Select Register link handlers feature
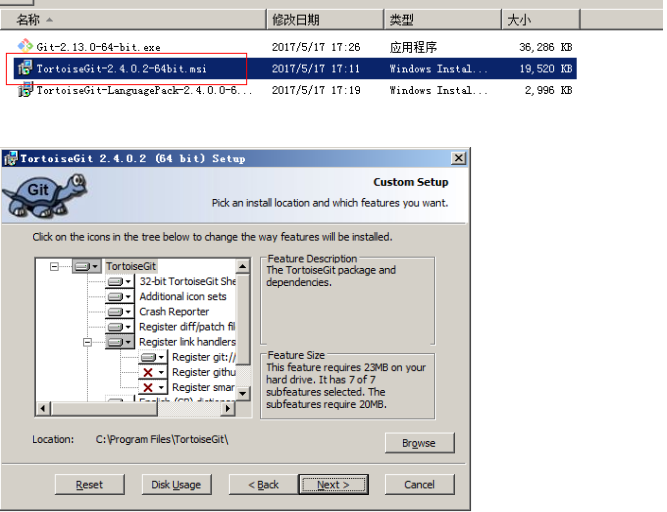 pos(187,342)
